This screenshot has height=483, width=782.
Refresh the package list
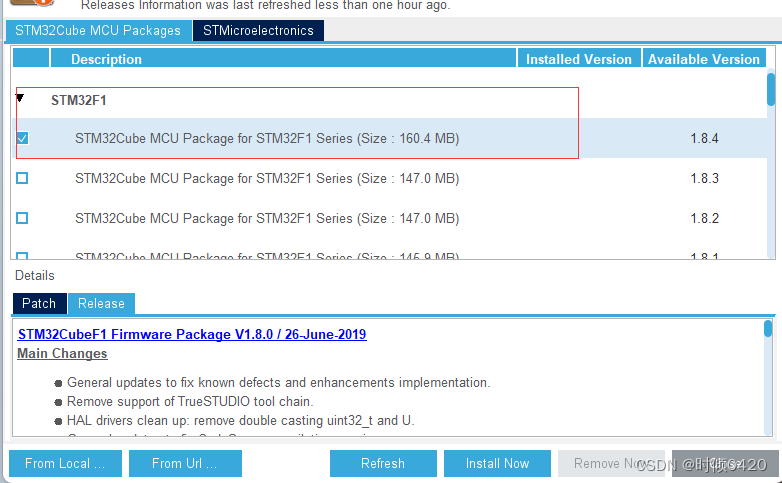383,464
